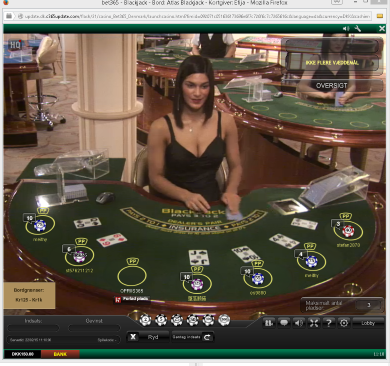Click the bet badge showing 6
The image size is (390, 366).
coord(69,249)
